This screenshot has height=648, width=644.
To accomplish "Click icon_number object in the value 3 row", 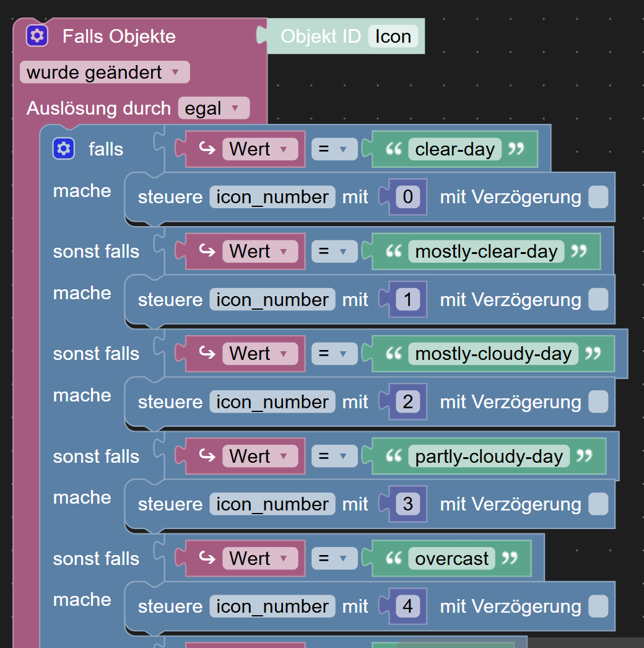I will (x=272, y=504).
